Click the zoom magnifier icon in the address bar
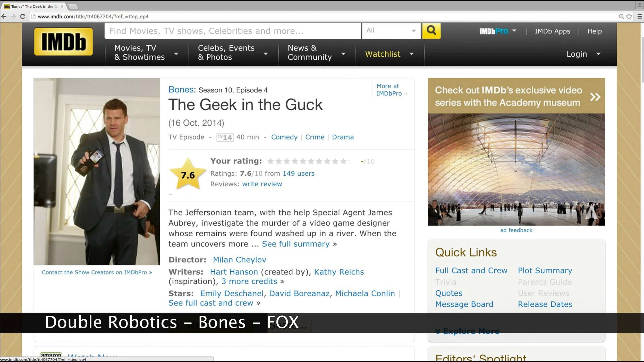Viewport: 644px width, 362px height. click(621, 16)
